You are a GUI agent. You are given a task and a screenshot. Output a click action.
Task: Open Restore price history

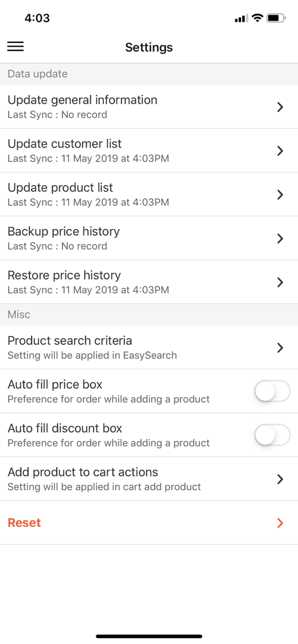[149, 282]
